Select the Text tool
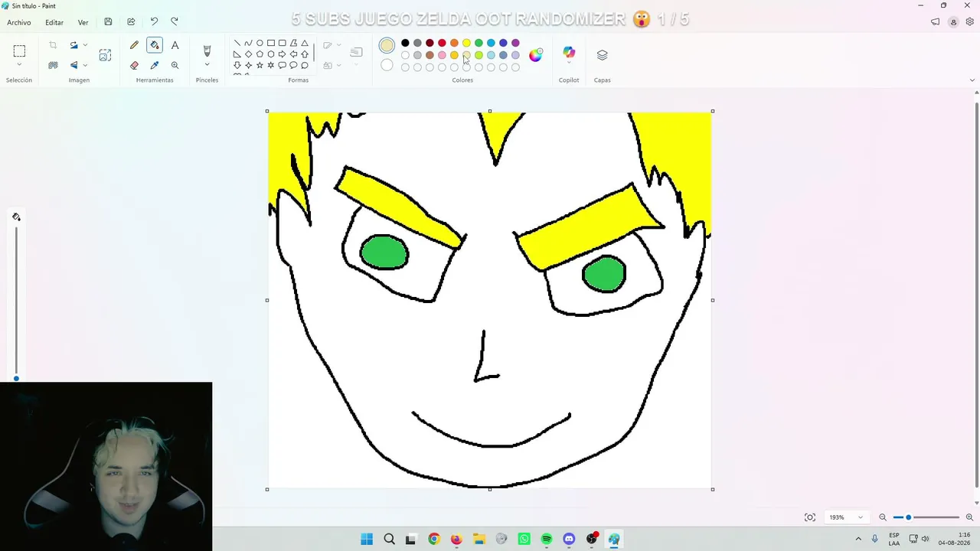Screen dimensions: 980x551 (x=175, y=45)
